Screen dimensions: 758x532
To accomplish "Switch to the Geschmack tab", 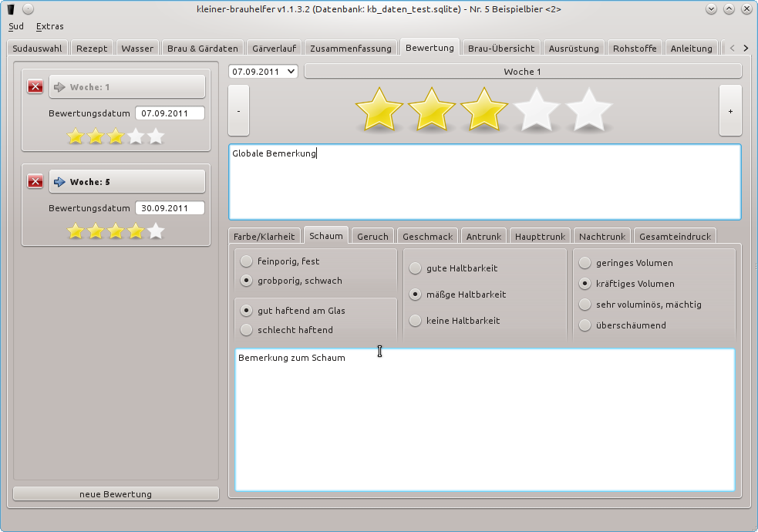I will click(427, 237).
